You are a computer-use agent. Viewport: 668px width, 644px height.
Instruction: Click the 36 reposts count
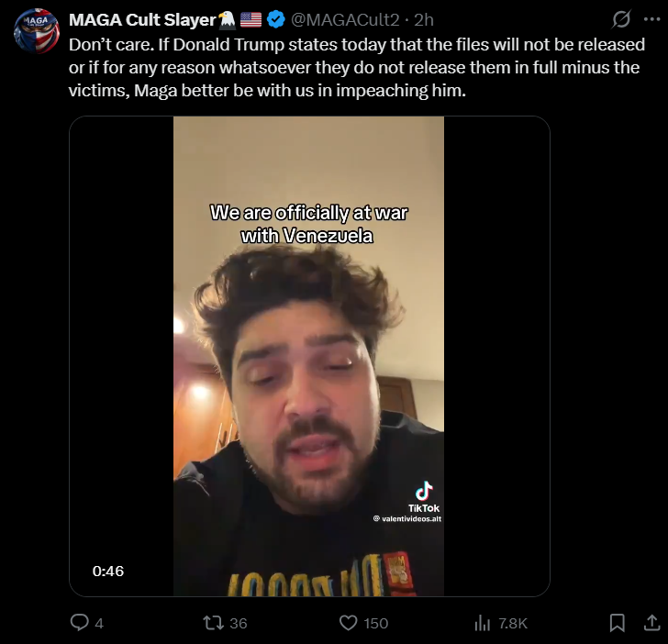tap(239, 624)
